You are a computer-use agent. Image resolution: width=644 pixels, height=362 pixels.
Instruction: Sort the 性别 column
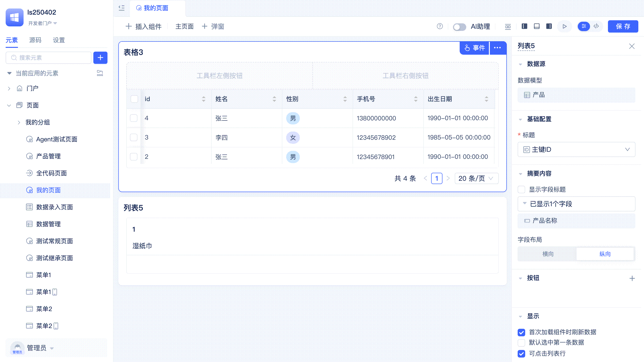(x=345, y=99)
